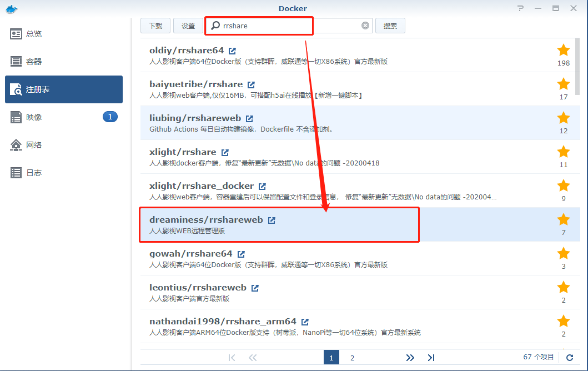Select page 1 of results
Image resolution: width=588 pixels, height=371 pixels.
tap(331, 358)
